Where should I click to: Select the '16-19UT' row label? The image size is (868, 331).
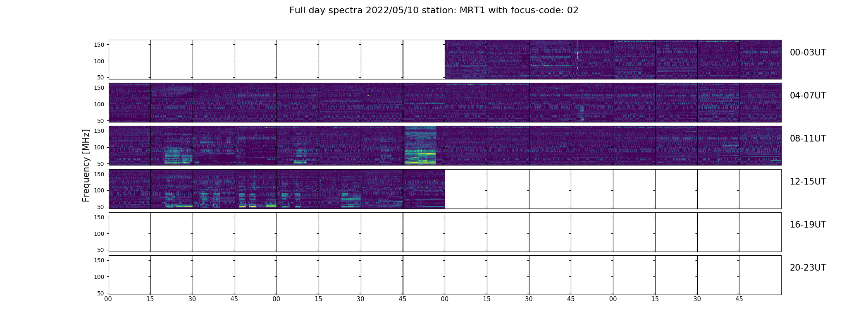point(808,225)
